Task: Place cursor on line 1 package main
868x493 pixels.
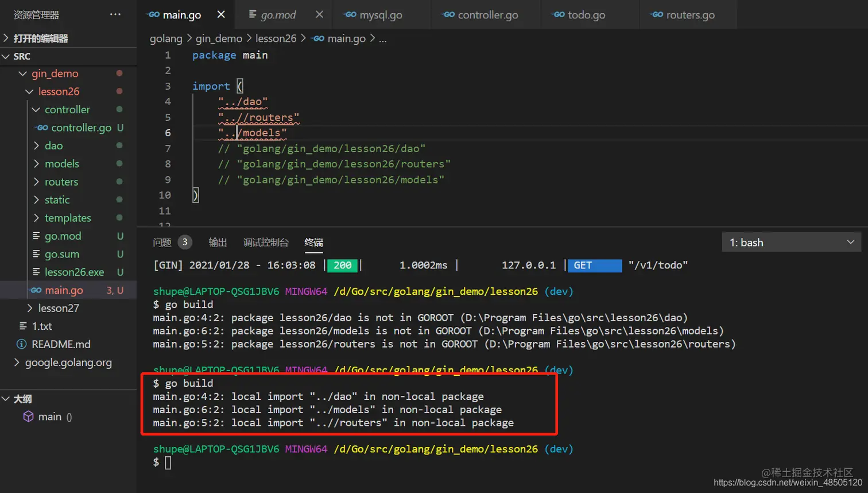Action: (x=230, y=55)
